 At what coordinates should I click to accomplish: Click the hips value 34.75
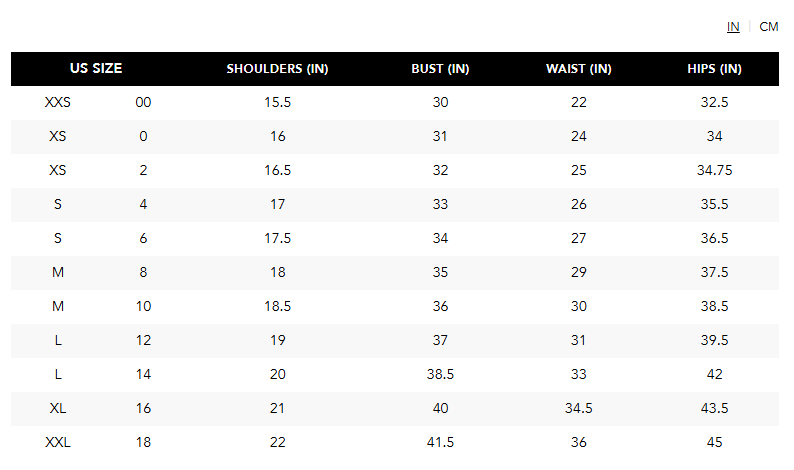(714, 170)
